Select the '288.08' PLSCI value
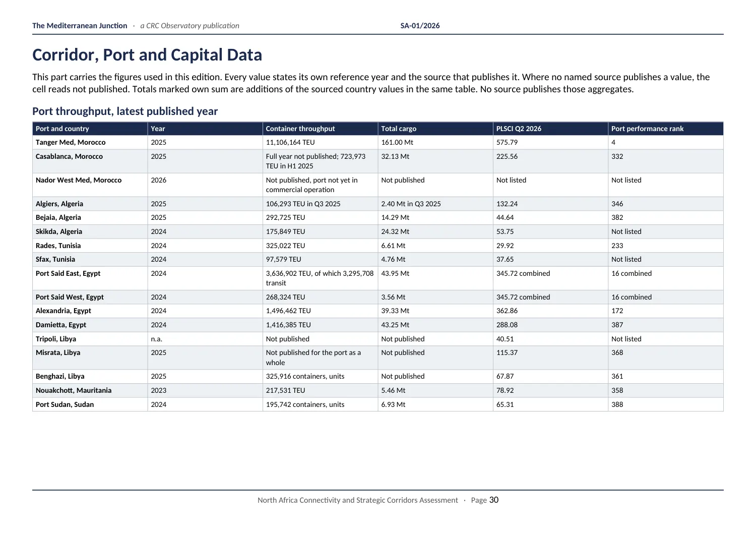The width and height of the screenshot is (756, 535). (x=507, y=325)
